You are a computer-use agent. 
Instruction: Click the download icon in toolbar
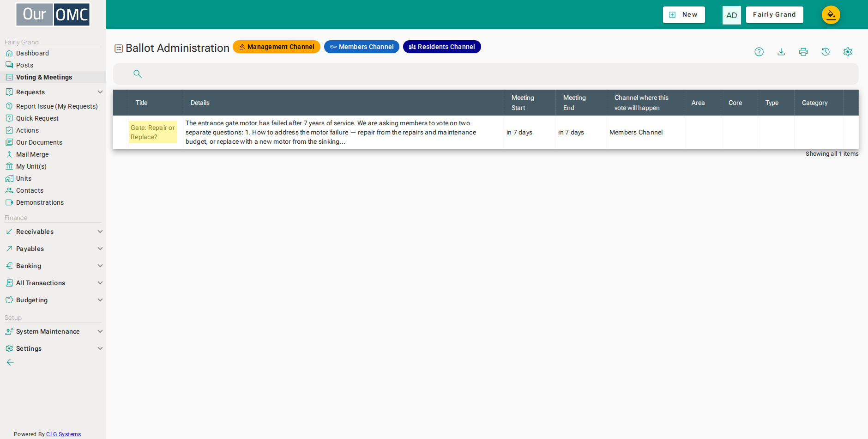tap(781, 52)
